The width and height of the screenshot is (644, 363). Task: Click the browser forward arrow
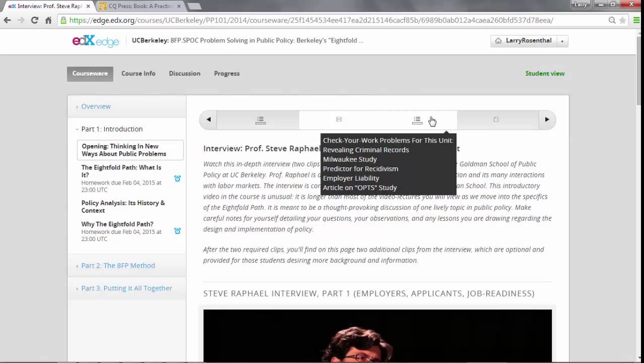tap(21, 20)
